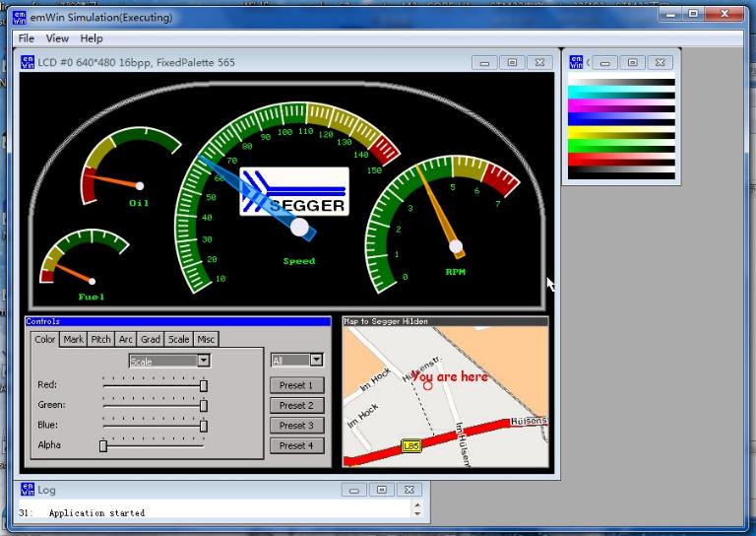Image resolution: width=756 pixels, height=536 pixels.
Task: Select the Grad tab in Controls
Action: click(x=150, y=339)
